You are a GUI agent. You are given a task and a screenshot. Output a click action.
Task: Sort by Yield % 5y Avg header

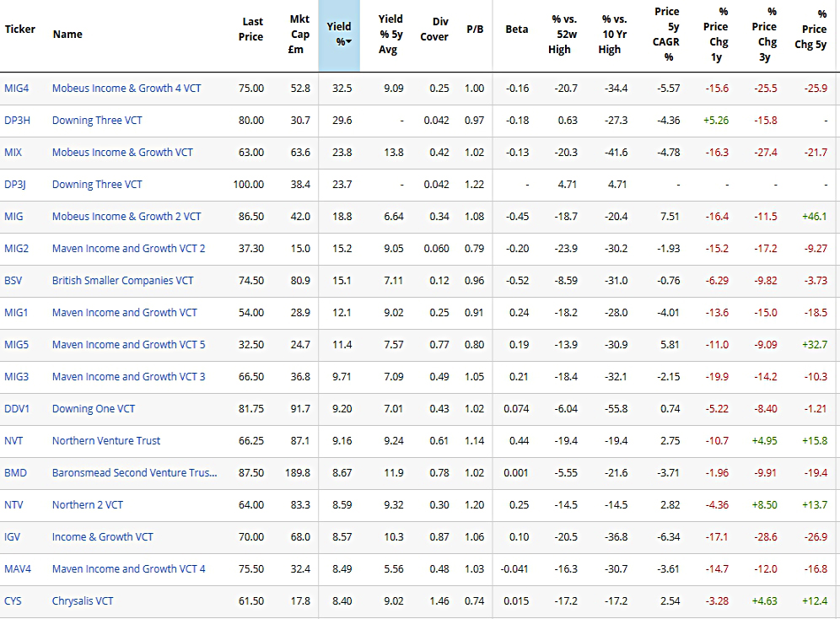tap(390, 35)
